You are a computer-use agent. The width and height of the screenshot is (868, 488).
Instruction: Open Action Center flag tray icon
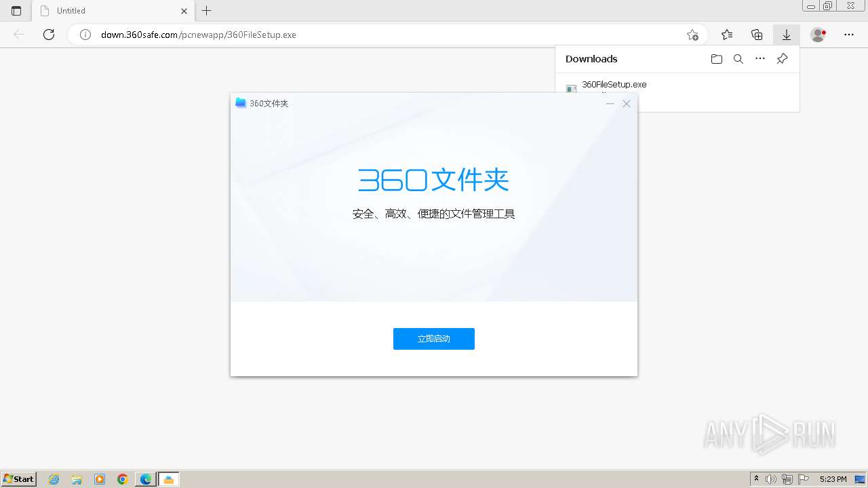pyautogui.click(x=804, y=479)
